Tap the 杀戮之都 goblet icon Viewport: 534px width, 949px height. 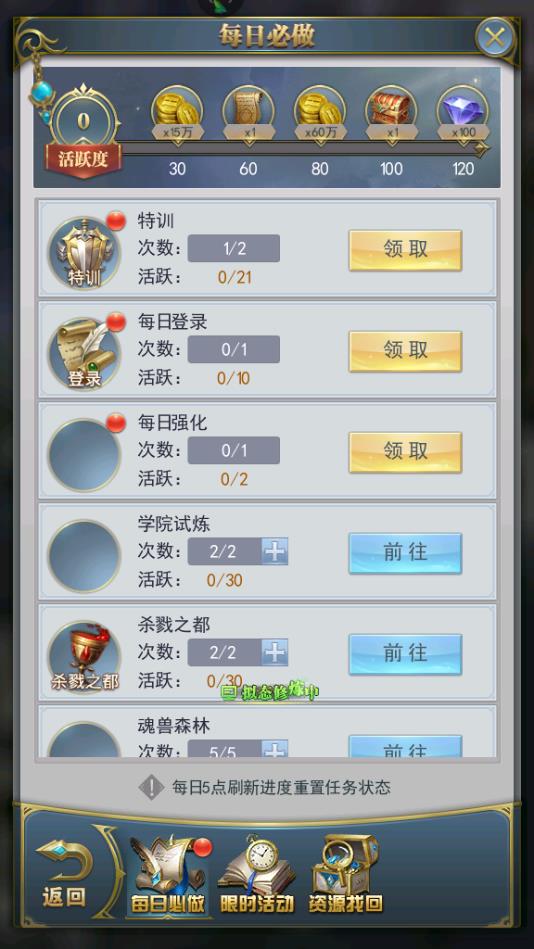(x=84, y=657)
